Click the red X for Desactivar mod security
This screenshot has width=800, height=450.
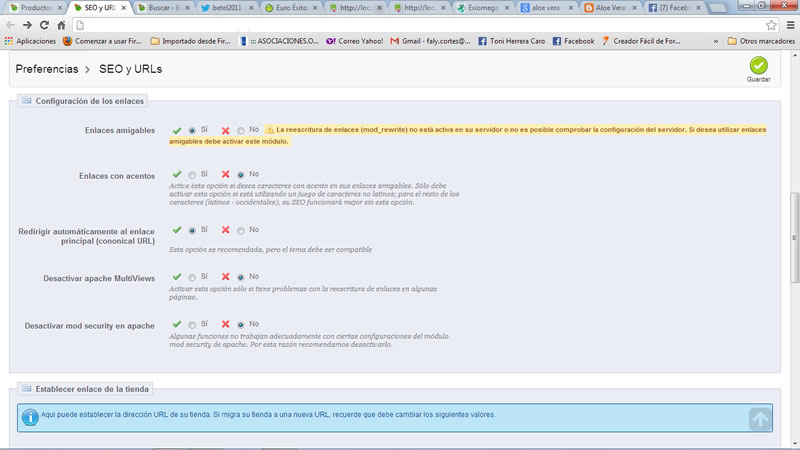coord(225,324)
